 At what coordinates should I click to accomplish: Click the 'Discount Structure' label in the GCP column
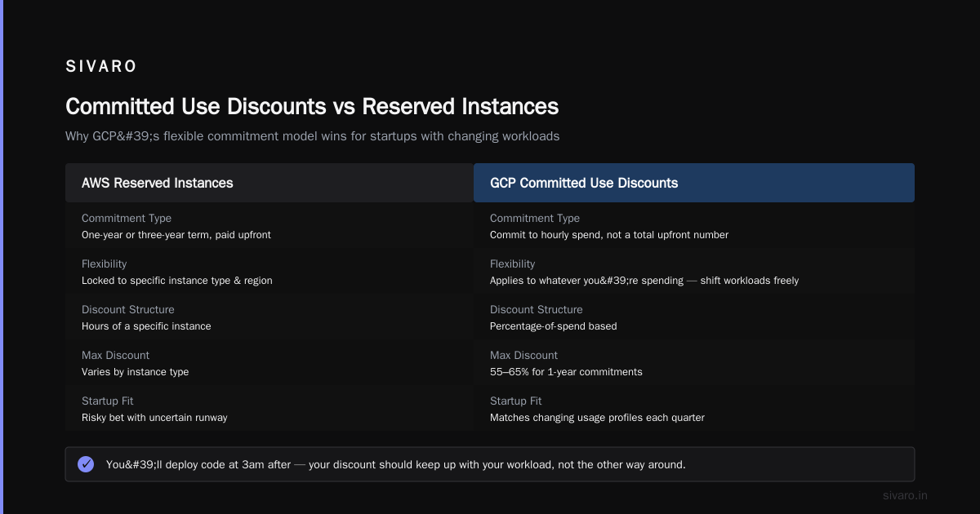click(x=537, y=310)
